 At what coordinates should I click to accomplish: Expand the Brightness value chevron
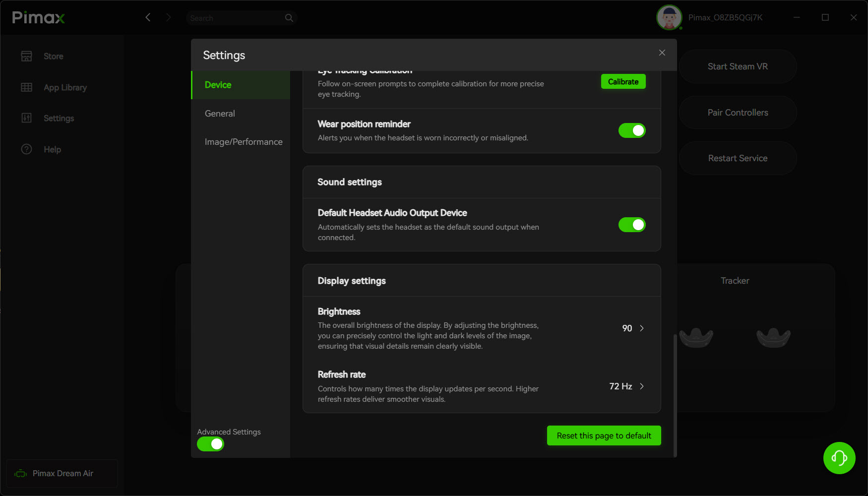642,328
